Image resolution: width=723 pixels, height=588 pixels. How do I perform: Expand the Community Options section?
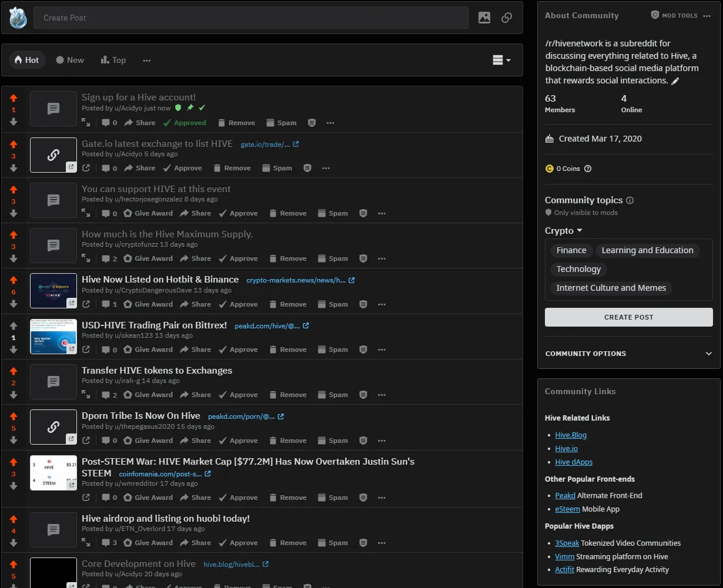[x=629, y=354]
